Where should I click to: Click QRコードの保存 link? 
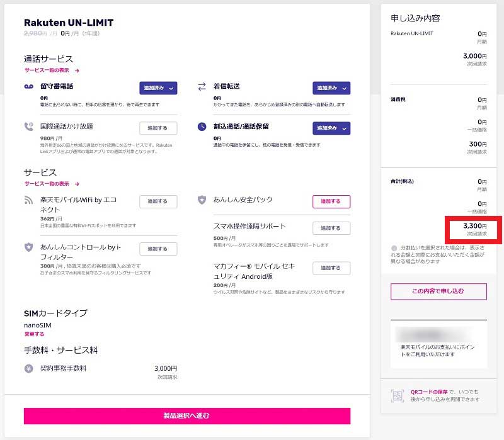429,392
